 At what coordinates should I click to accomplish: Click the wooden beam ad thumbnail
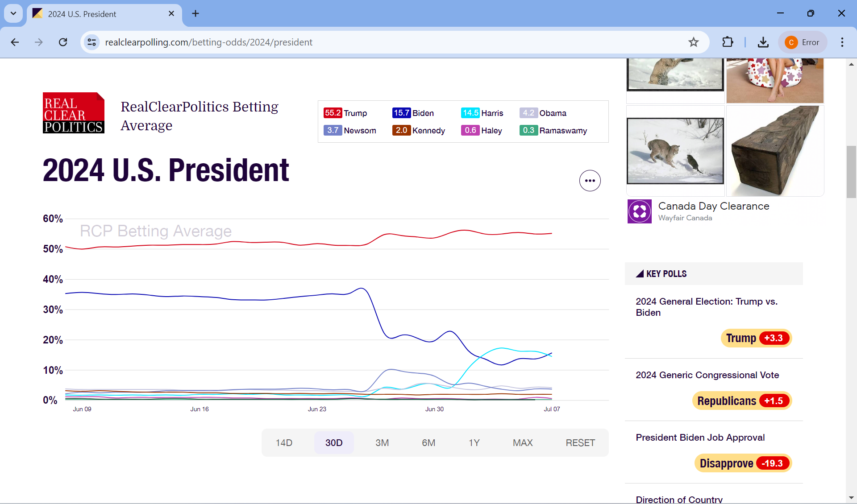[x=775, y=151]
